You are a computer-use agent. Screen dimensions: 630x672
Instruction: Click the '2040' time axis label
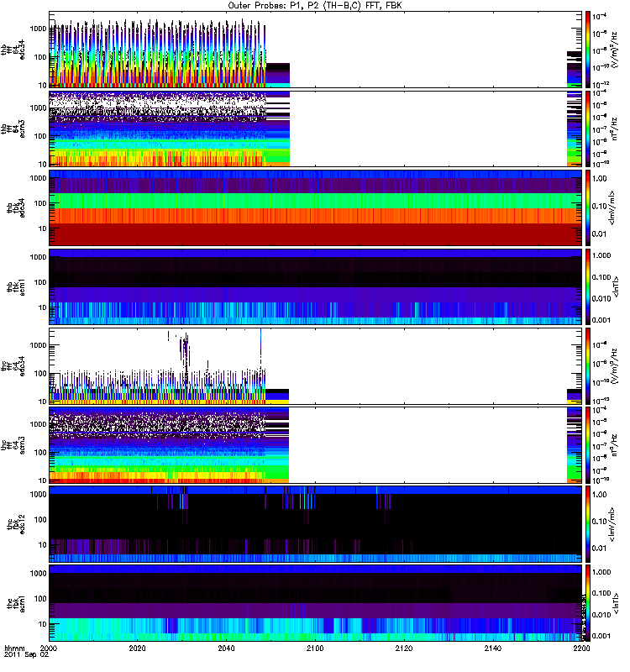pyautogui.click(x=226, y=648)
